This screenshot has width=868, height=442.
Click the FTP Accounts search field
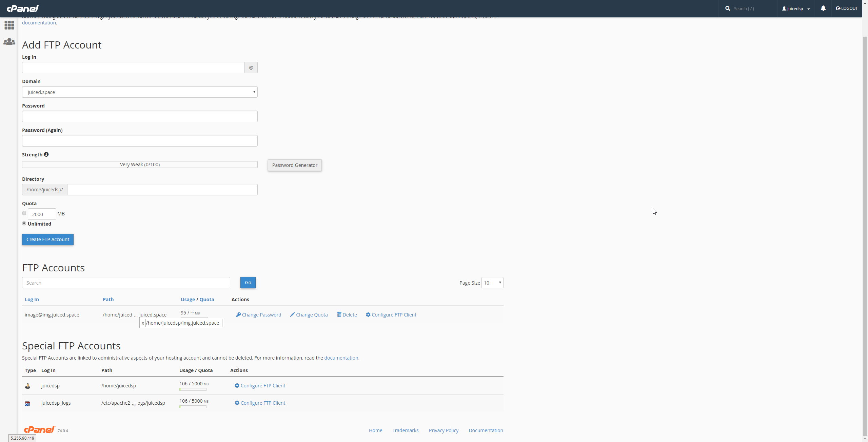pos(126,283)
